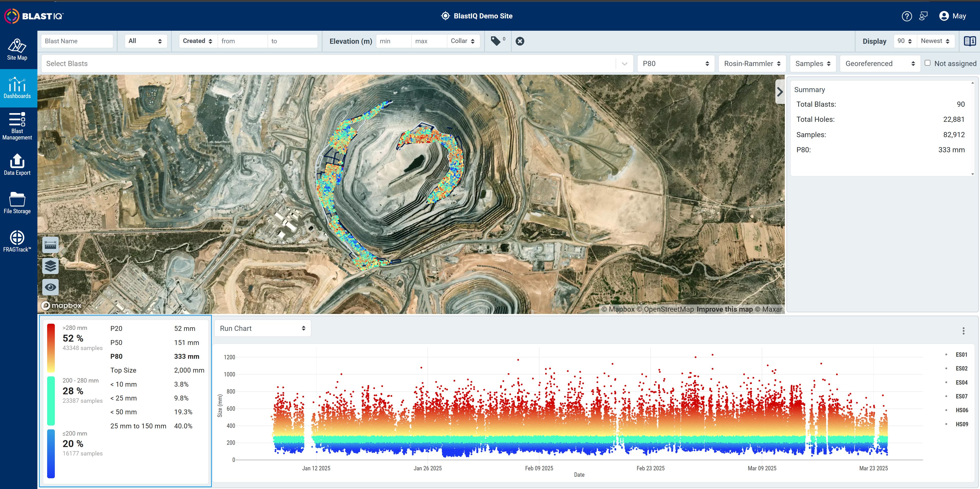Select the P80 333 mm row
The width and height of the screenshot is (980, 489).
(157, 356)
